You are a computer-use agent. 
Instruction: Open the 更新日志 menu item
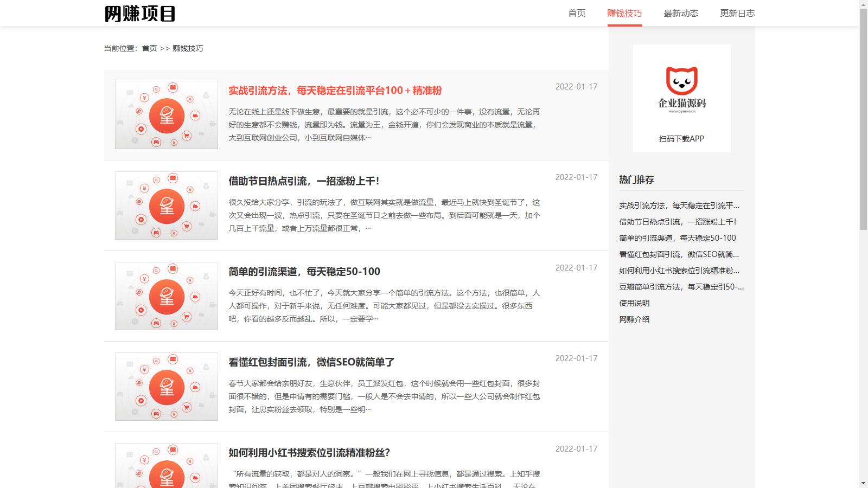point(737,14)
